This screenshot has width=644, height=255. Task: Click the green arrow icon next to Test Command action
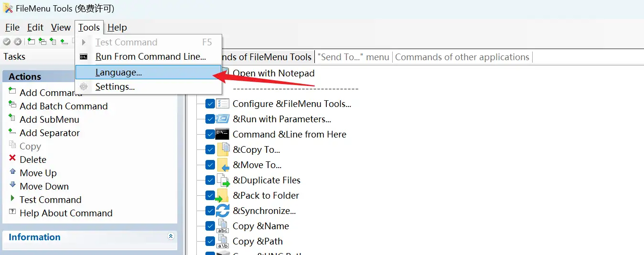click(12, 198)
